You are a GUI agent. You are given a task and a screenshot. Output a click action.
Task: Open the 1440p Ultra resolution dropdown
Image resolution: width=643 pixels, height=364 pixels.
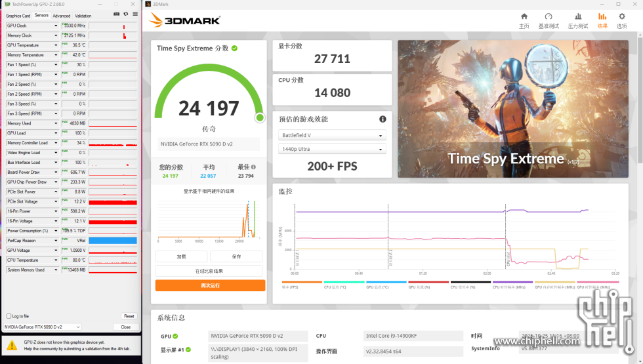click(x=332, y=150)
